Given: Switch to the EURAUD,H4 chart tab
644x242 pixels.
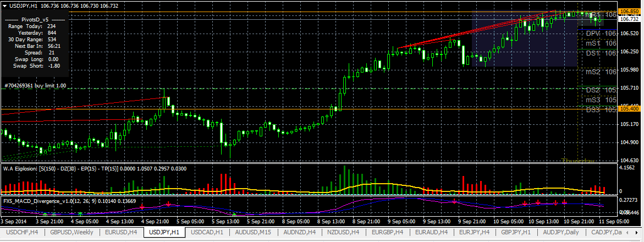Looking at the screenshot, I should [431, 232].
